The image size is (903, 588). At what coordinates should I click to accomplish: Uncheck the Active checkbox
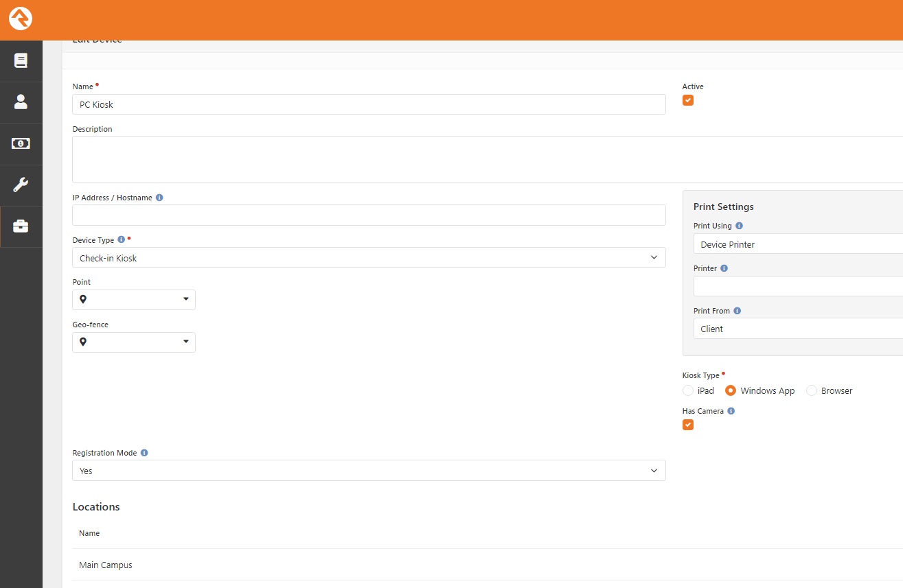coord(688,100)
